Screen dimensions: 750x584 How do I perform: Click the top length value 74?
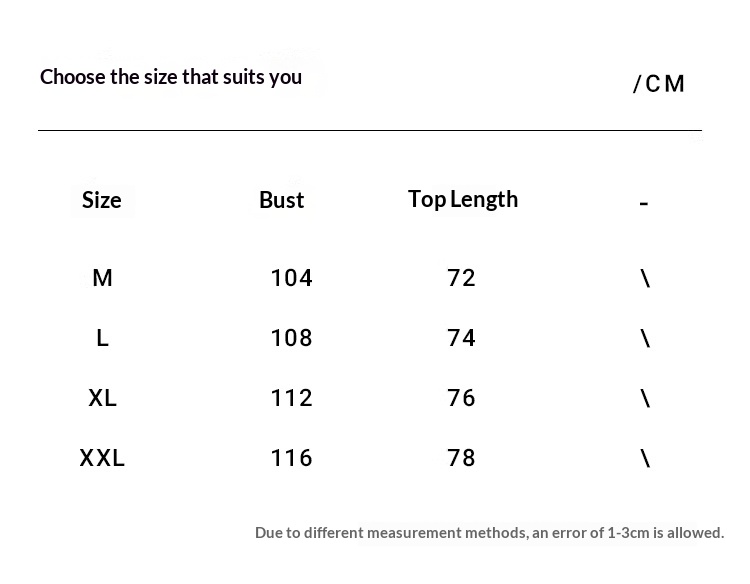click(x=461, y=338)
